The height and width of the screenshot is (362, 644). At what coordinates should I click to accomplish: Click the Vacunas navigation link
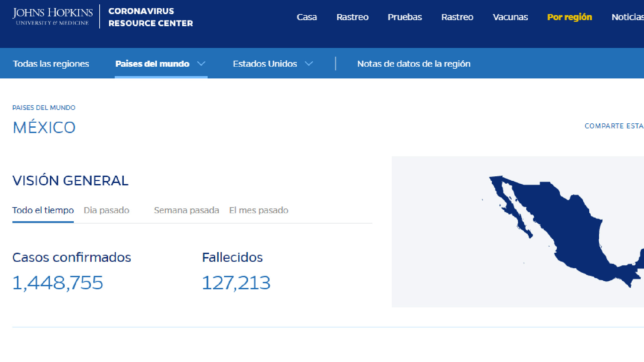(x=510, y=17)
